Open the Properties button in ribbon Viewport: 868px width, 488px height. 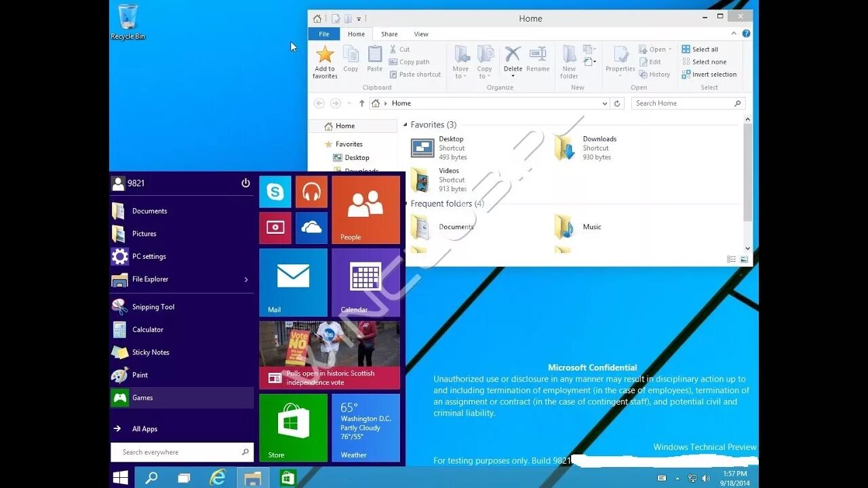pos(620,62)
